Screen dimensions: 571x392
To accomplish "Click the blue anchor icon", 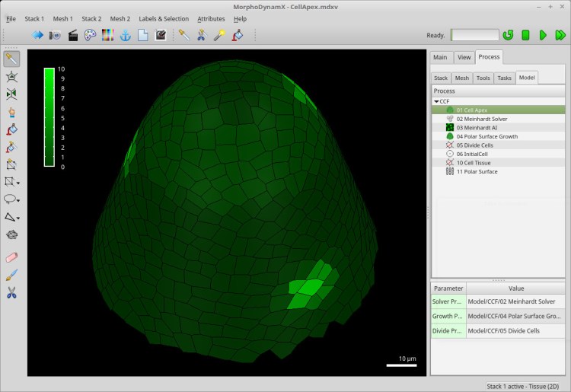I will point(125,35).
